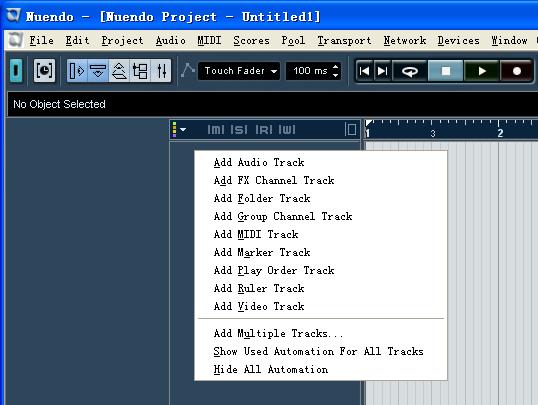Image resolution: width=538 pixels, height=405 pixels.
Task: Open the Touch Fader automation mode dropdown
Action: (x=239, y=71)
